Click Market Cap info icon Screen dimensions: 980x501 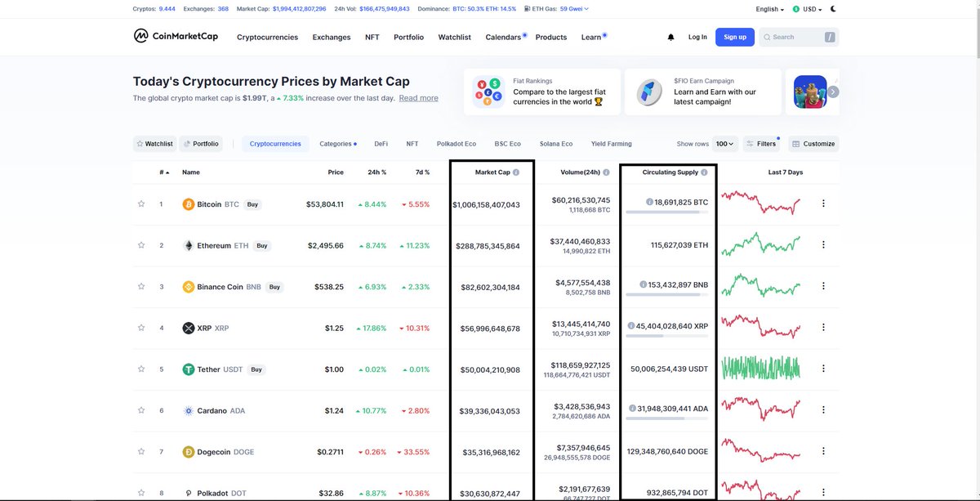pos(516,172)
